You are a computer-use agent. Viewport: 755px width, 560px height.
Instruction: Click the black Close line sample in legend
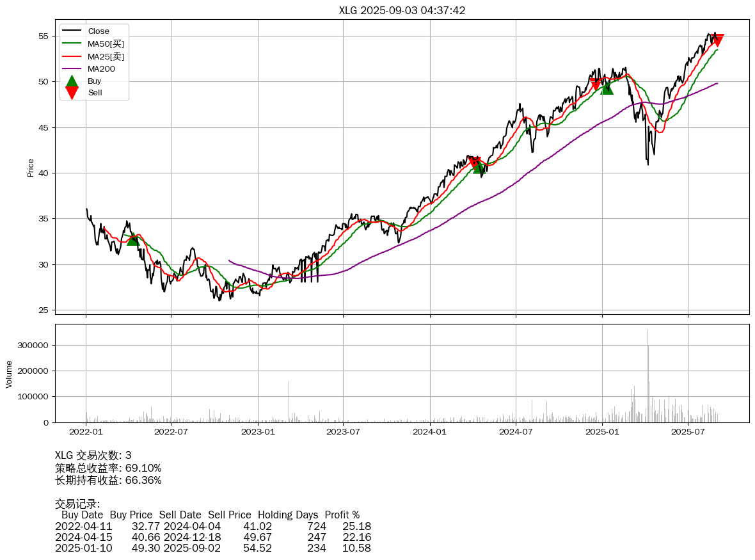coord(72,31)
